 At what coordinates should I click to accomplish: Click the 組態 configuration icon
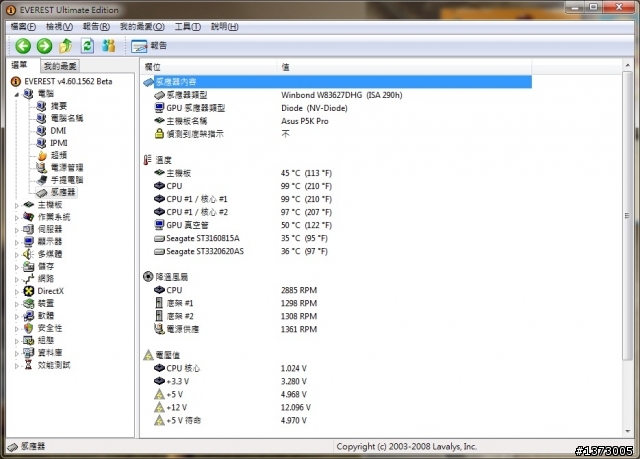pos(29,340)
